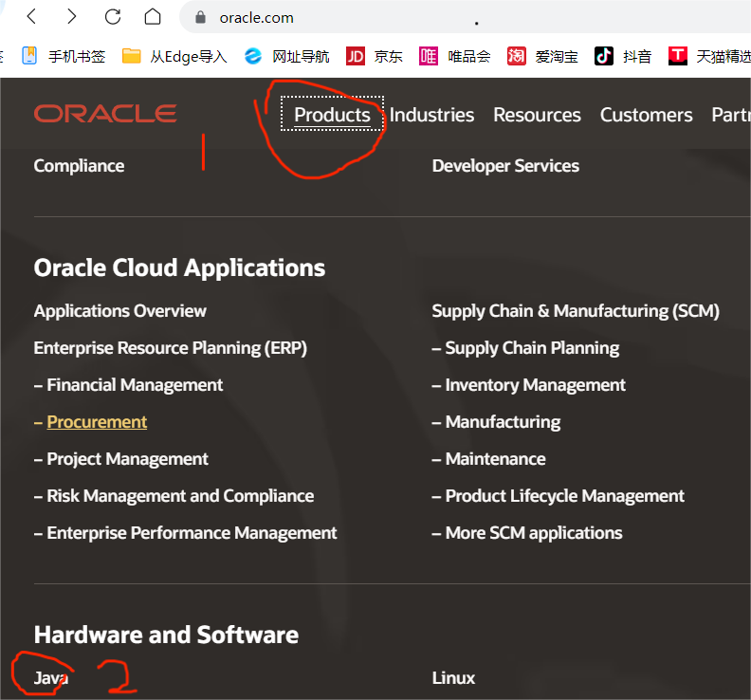Open the Manufacturing link

pyautogui.click(x=503, y=422)
